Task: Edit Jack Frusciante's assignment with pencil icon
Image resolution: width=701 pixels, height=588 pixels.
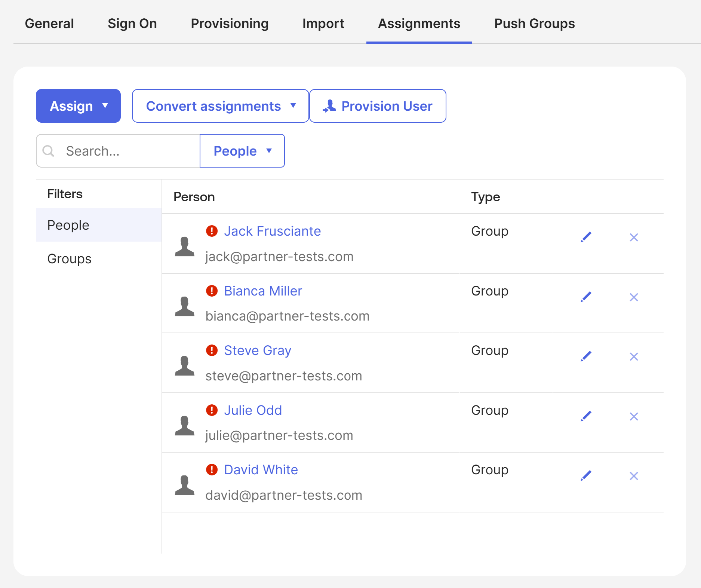Action: tap(586, 237)
